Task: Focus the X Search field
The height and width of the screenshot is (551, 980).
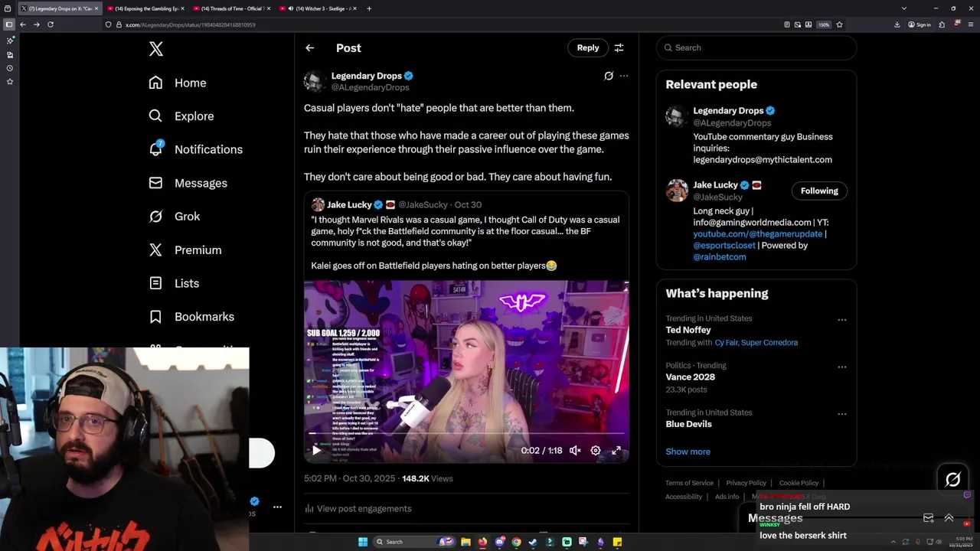Action: click(x=756, y=47)
